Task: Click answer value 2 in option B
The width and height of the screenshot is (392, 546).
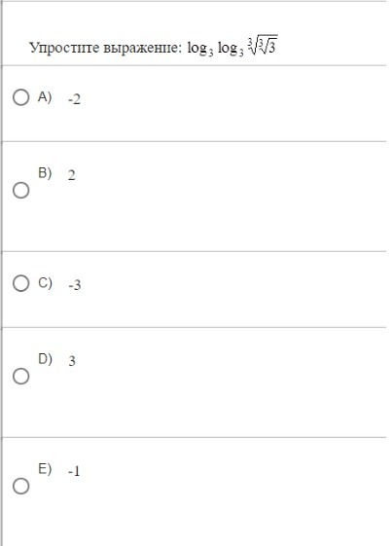Action: (71, 175)
